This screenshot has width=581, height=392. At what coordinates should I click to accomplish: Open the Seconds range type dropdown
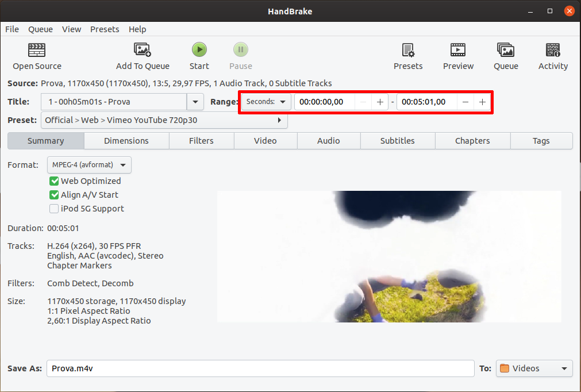point(266,102)
